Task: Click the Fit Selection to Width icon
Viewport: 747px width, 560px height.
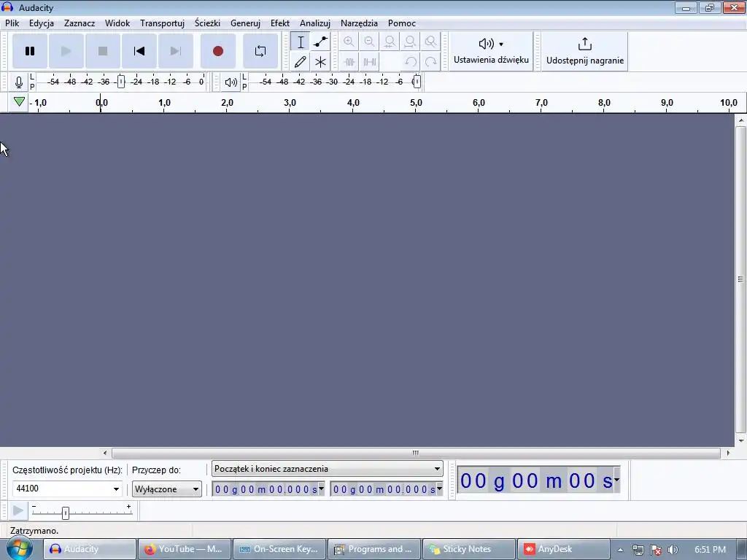Action: (390, 42)
